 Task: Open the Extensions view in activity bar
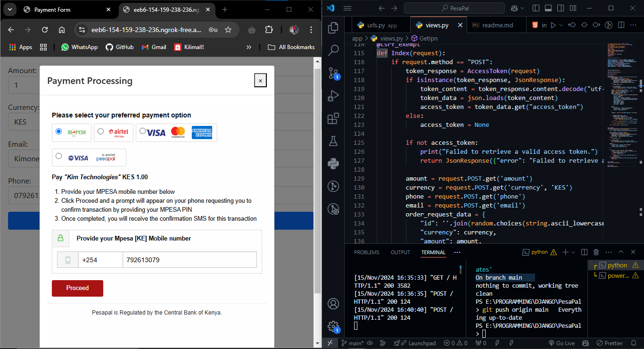click(x=333, y=118)
